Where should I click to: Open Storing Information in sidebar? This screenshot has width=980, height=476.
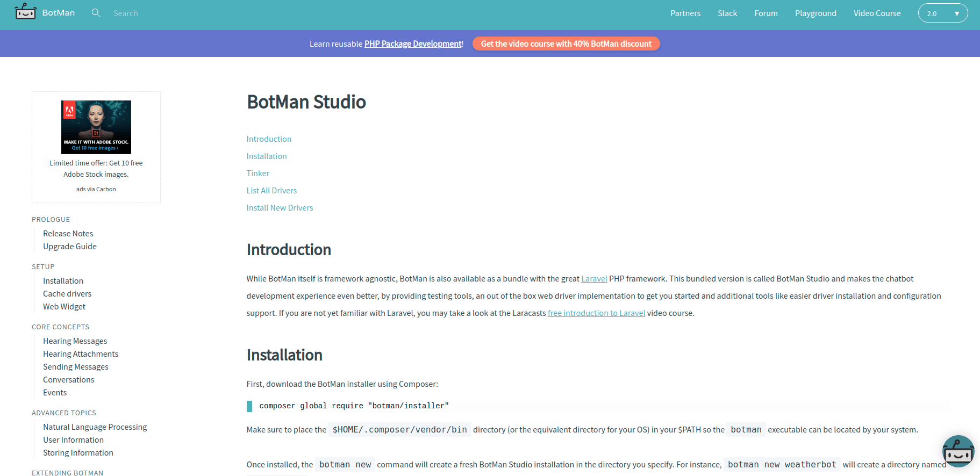[78, 453]
